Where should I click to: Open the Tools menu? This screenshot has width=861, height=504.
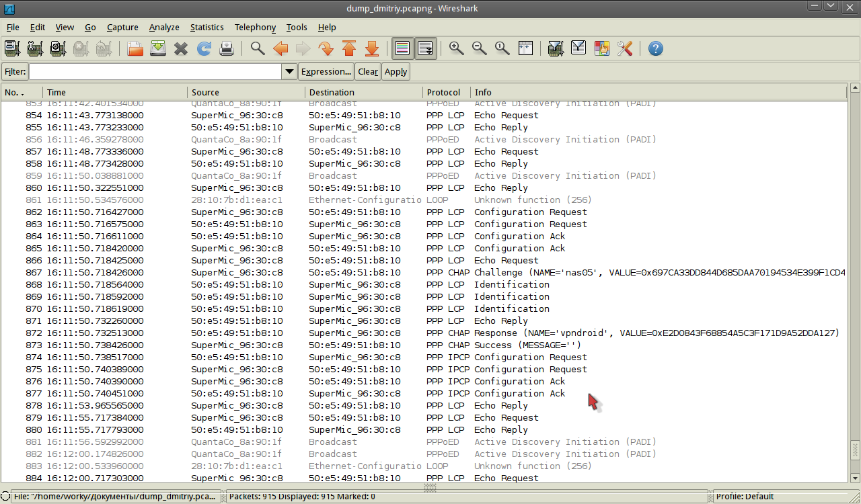[x=297, y=27]
